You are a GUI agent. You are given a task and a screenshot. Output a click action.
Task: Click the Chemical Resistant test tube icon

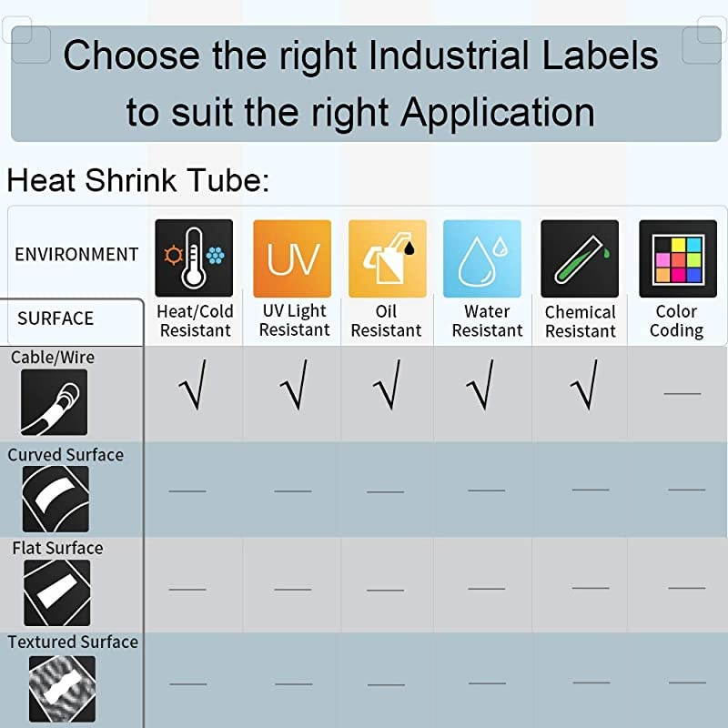click(x=580, y=258)
